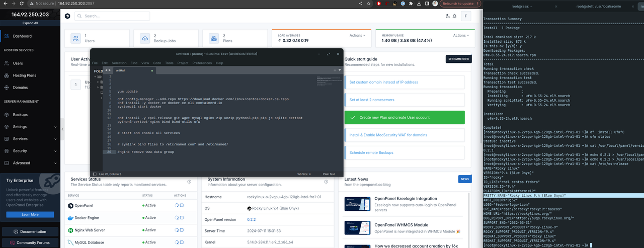Click OpenPanel version 0.2.2 link
The image size is (644, 248).
pos(252,220)
